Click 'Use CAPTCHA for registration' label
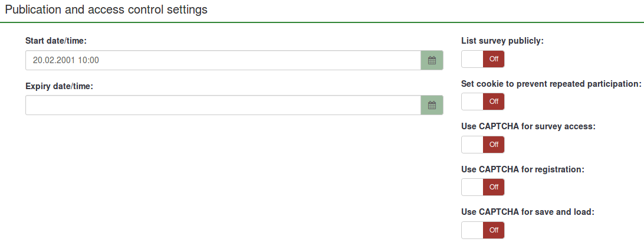The width and height of the screenshot is (644, 242). (x=523, y=169)
